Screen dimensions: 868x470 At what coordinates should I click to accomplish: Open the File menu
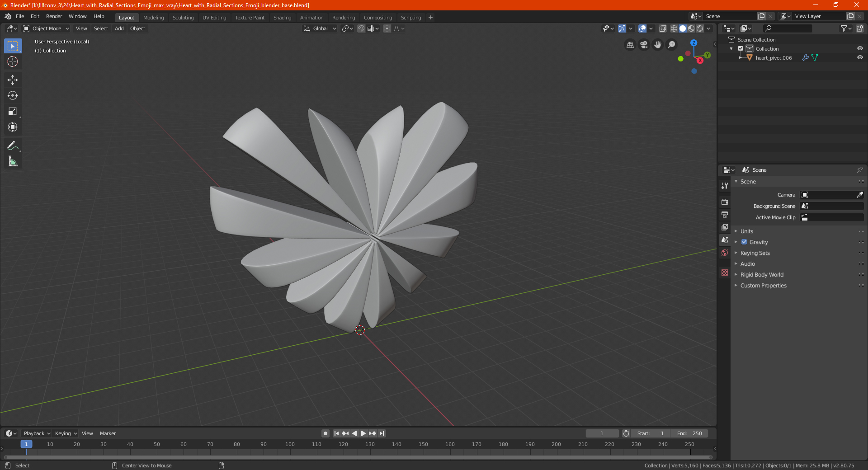click(20, 16)
